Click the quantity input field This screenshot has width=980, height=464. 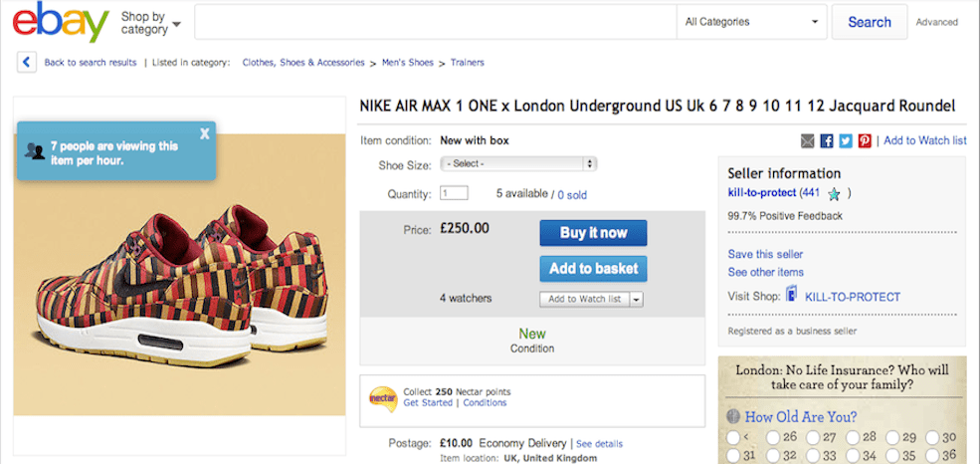coord(454,194)
